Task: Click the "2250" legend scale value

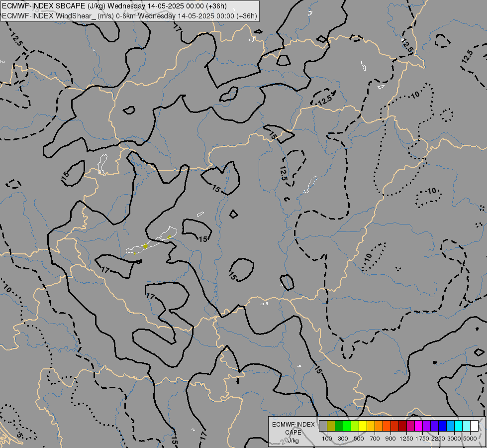Action: click(438, 439)
